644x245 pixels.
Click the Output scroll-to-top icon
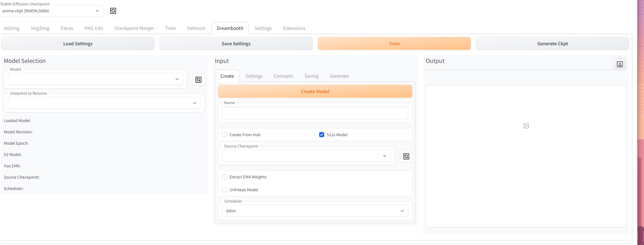tap(620, 64)
